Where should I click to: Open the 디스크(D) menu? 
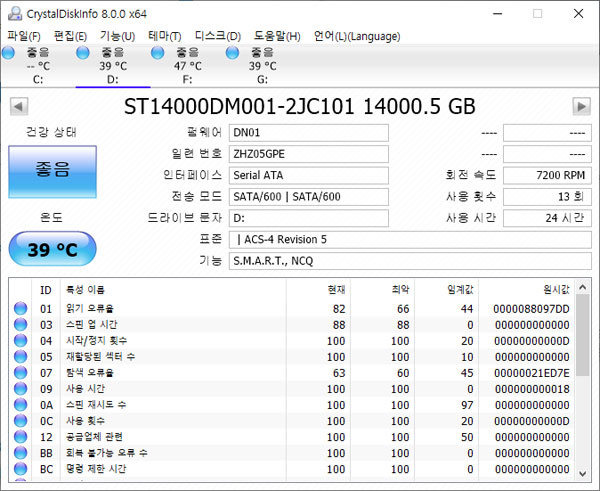[218, 36]
